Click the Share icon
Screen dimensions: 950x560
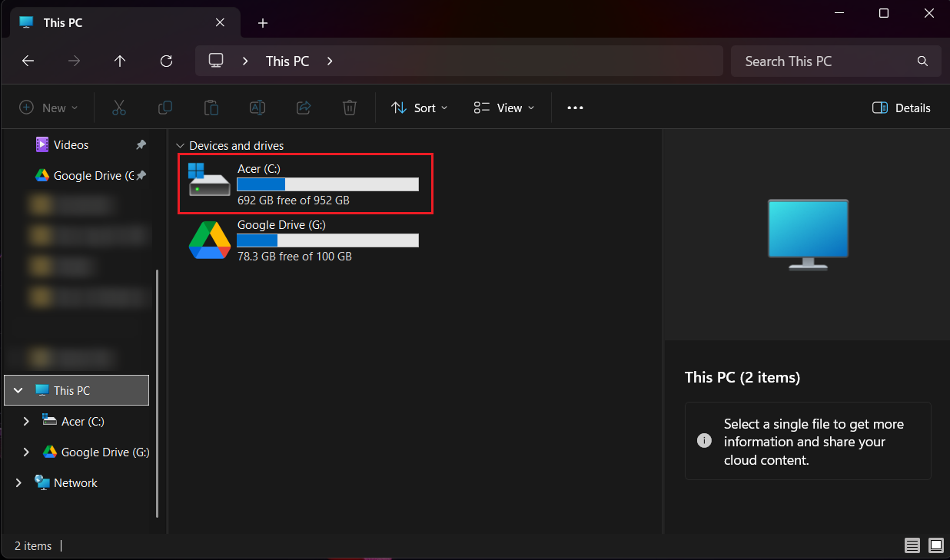tap(304, 108)
